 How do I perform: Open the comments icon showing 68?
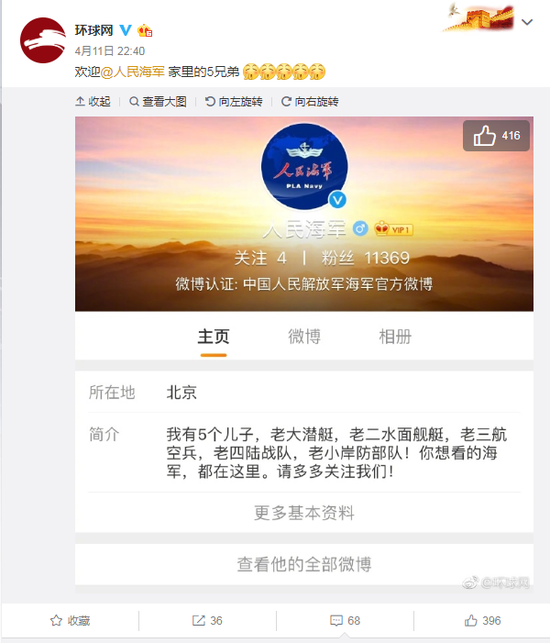point(345,620)
